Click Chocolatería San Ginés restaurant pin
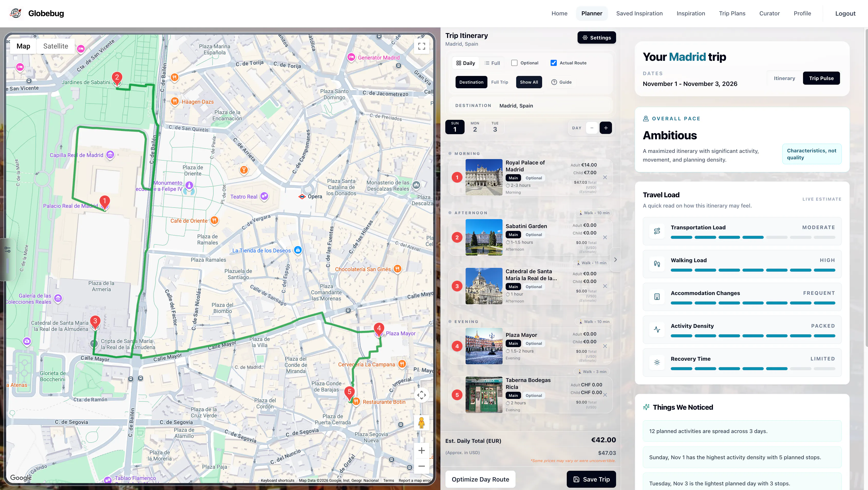This screenshot has height=490, width=868. click(398, 269)
